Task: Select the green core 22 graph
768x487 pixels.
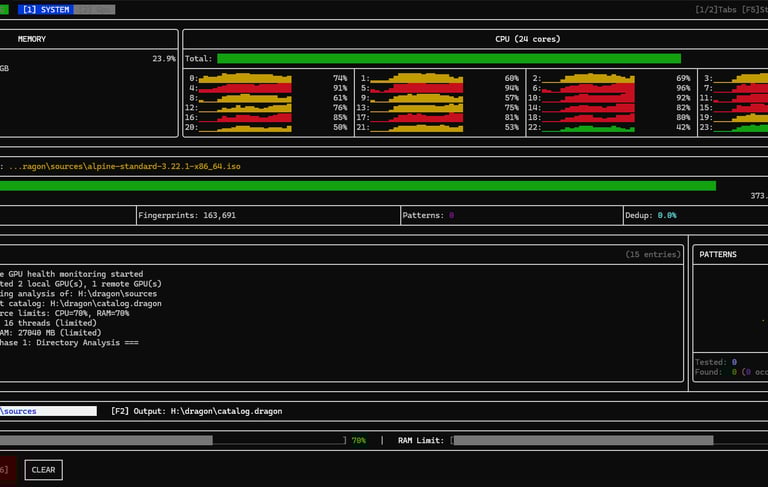Action: (x=589, y=128)
